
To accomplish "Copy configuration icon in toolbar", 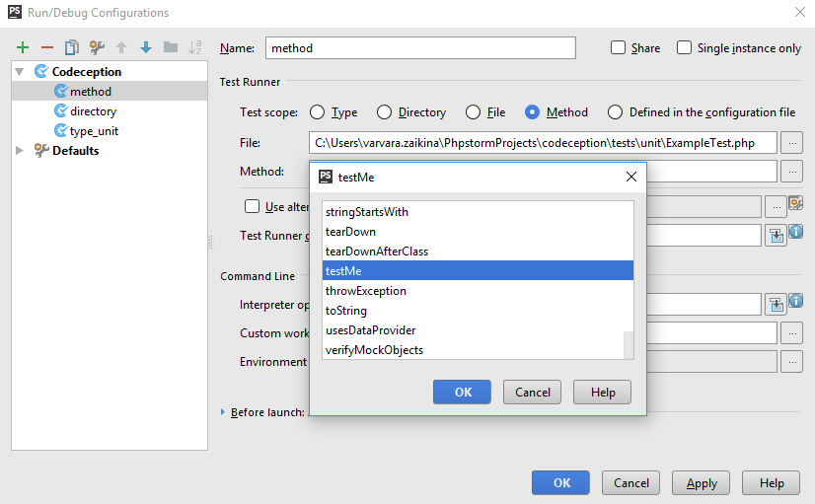I will point(72,47).
